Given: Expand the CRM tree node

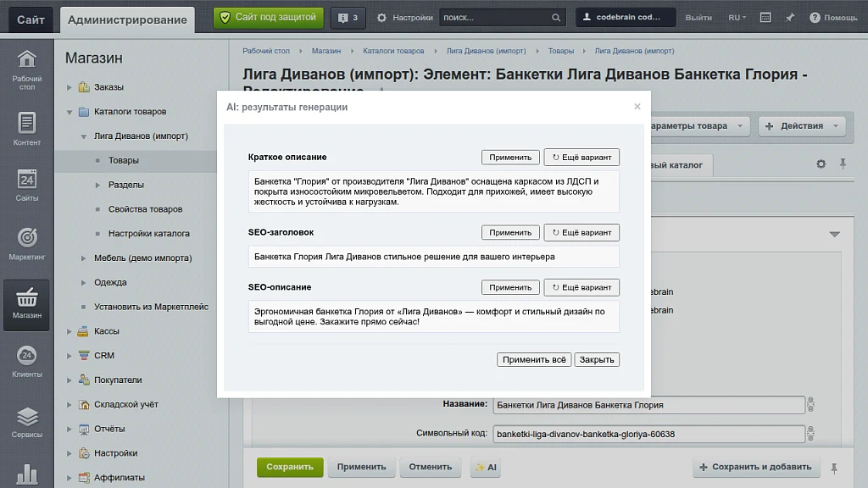Looking at the screenshot, I should pyautogui.click(x=70, y=355).
